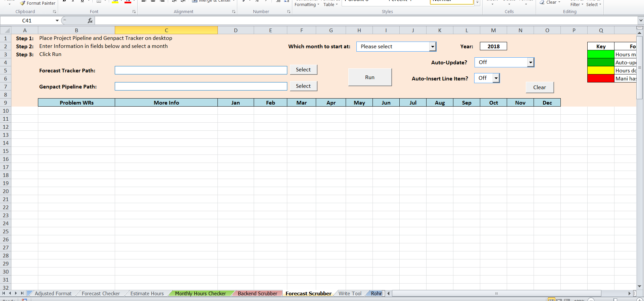Click the Run button
This screenshot has height=301, width=644.
coord(370,77)
